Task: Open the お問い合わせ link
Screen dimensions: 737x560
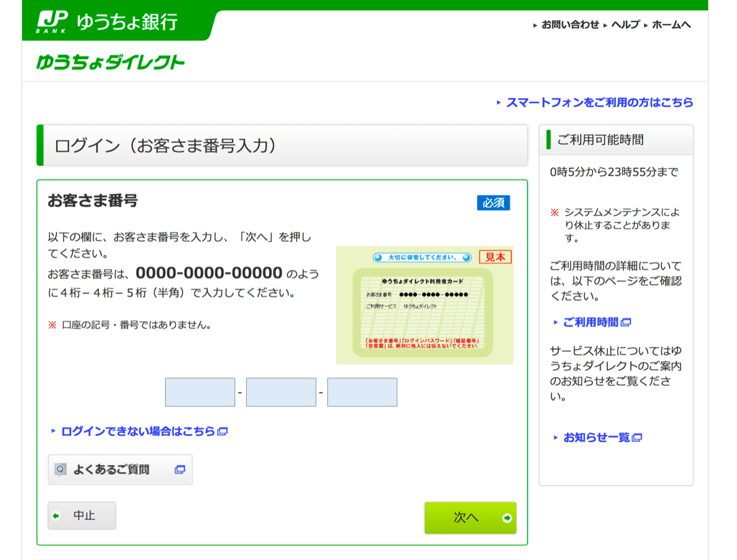Action: (570, 25)
